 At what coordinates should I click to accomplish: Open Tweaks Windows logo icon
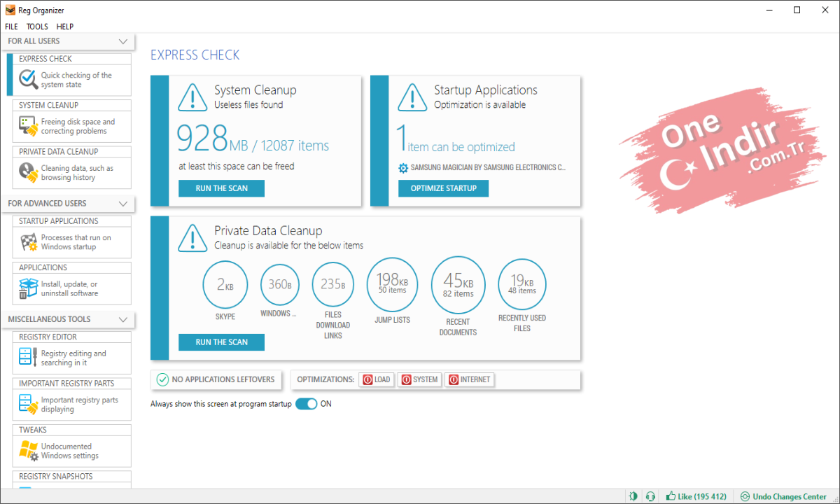[x=28, y=451]
